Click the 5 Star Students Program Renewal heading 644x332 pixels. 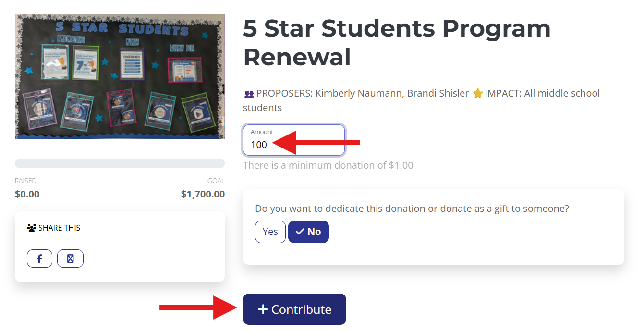396,42
